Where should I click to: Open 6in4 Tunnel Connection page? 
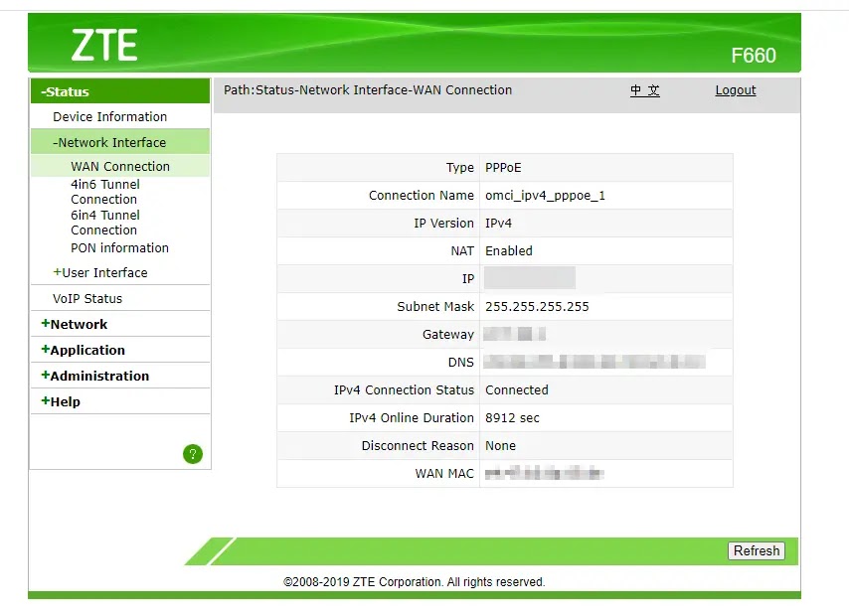(105, 223)
